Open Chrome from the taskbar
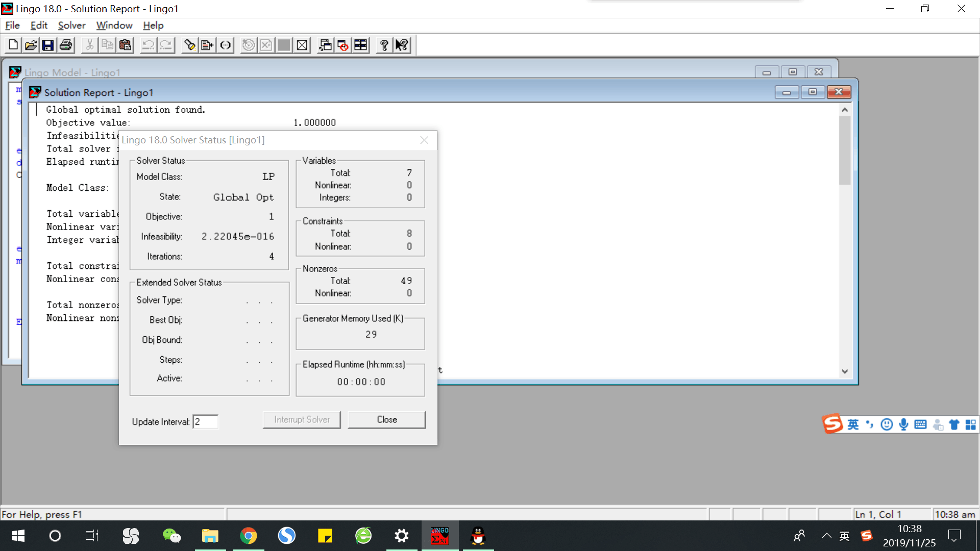Viewport: 980px width, 551px height. 249,536
